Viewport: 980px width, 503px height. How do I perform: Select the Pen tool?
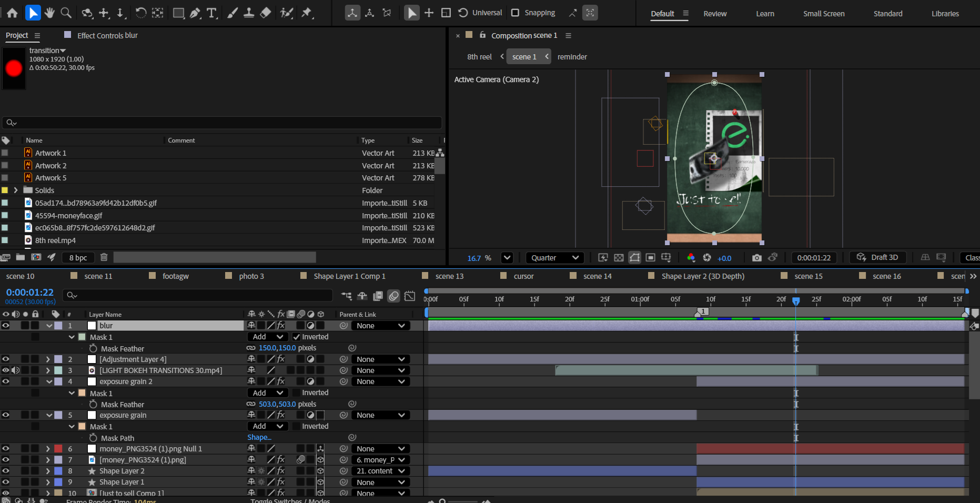[195, 13]
